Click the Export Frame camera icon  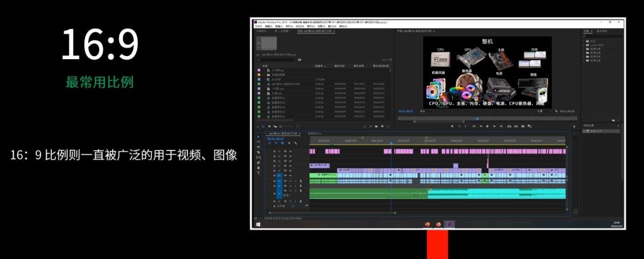coord(523,126)
